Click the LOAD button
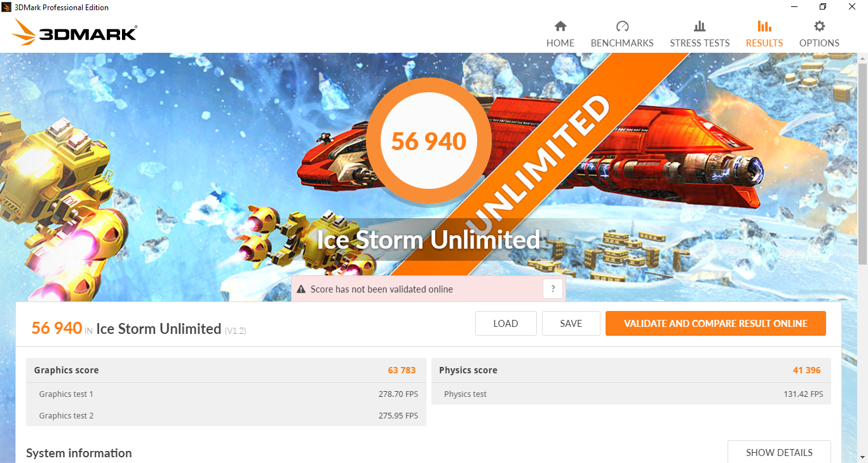Screen dimensions: 868x463 click(506, 323)
